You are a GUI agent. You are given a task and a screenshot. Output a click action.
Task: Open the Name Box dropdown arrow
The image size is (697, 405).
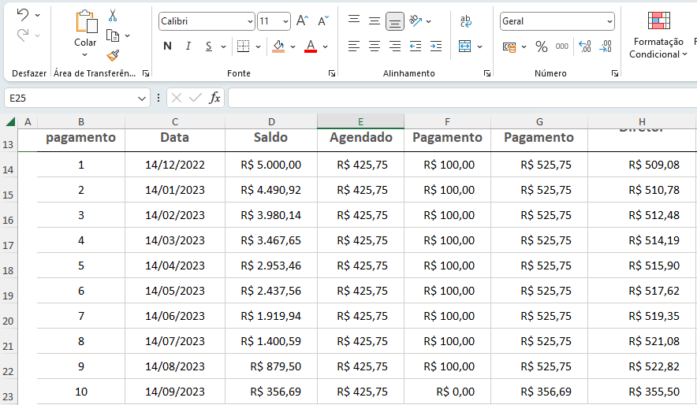[142, 98]
